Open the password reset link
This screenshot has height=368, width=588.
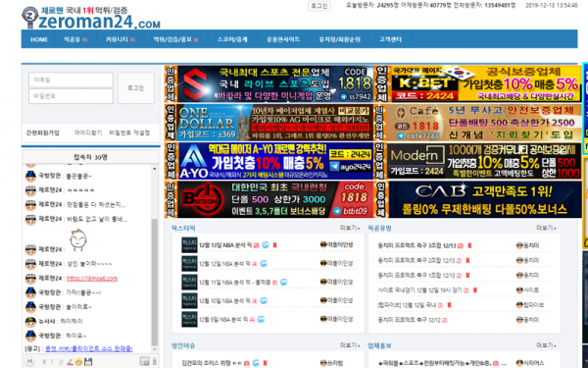click(129, 132)
